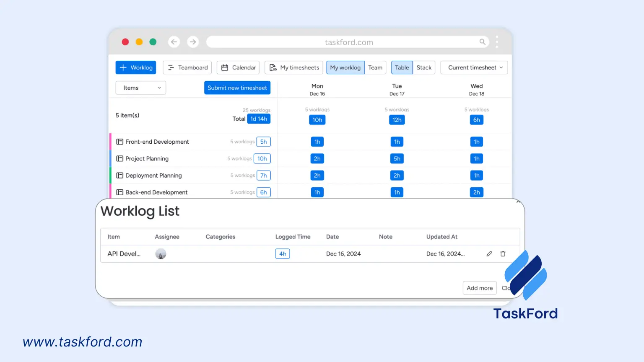644x362 pixels.
Task: Click Deployment Planning Tuesday 2h cell
Action: tap(397, 175)
